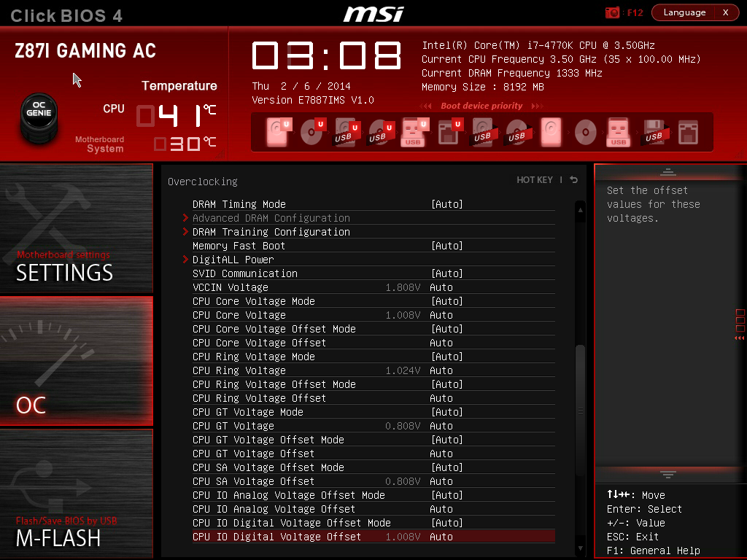Select the CPU Ring Voltage Offset Auto field
This screenshot has width=747, height=560.
[441, 398]
